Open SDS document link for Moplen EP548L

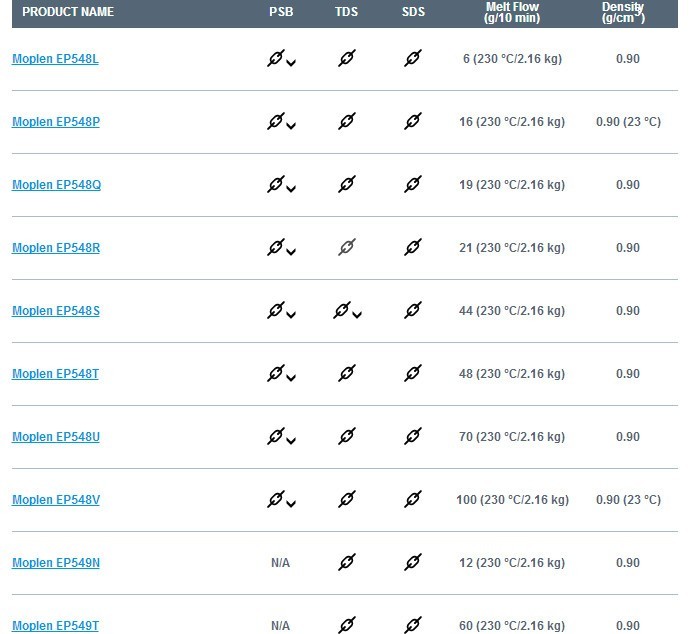[413, 58]
